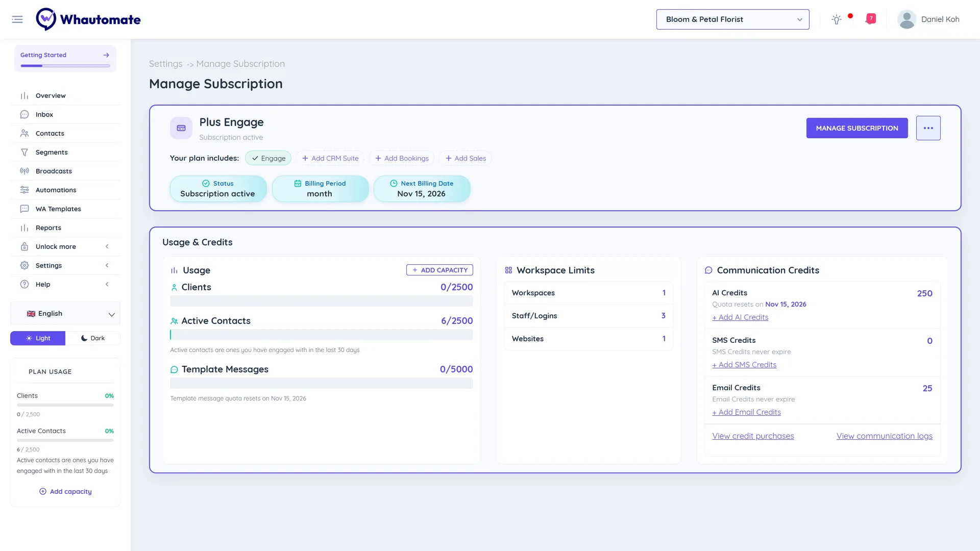The image size is (980, 551).
Task: Click the Websites limit row
Action: coord(589,339)
